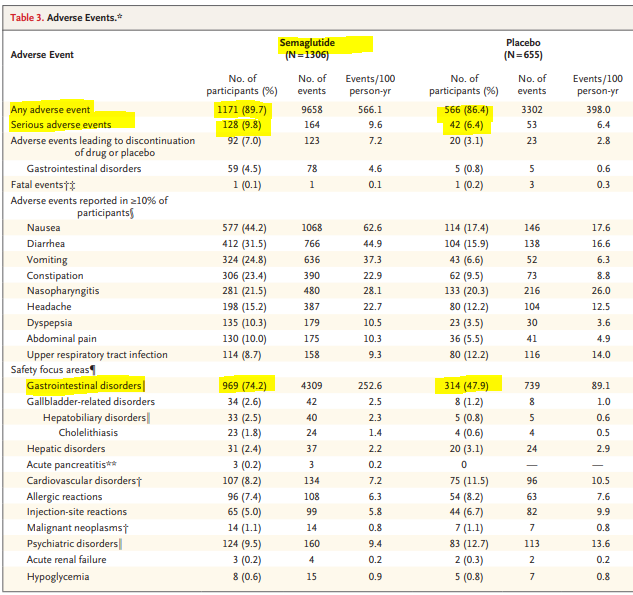Viewport: 633px width, 595px height.
Task: Click the 'Headache' row label
Action: tap(49, 307)
